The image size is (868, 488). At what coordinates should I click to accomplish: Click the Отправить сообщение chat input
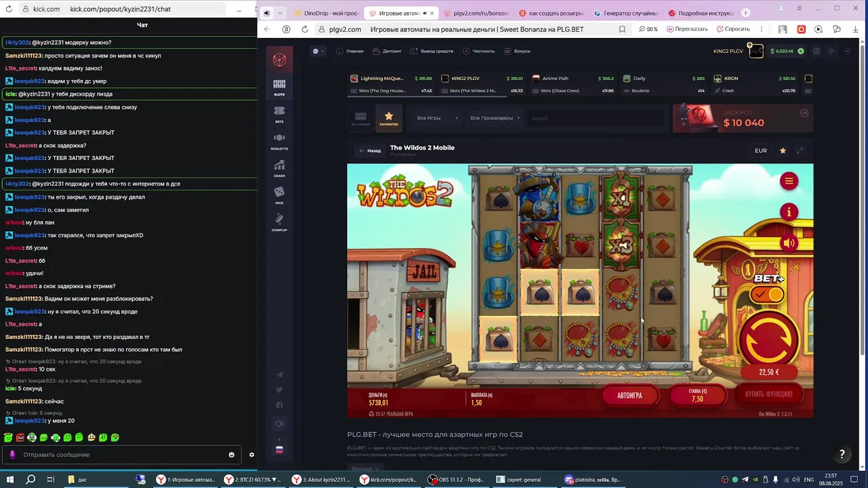(x=123, y=455)
